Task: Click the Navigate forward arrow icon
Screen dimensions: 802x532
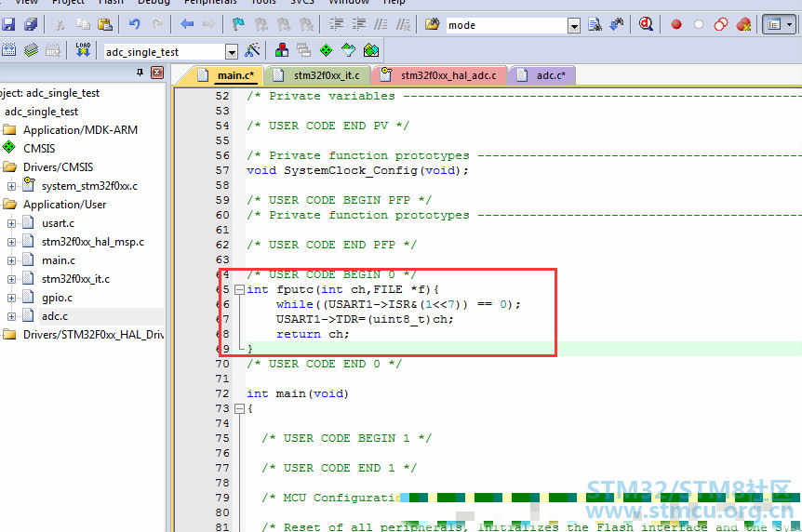Action: 208,24
